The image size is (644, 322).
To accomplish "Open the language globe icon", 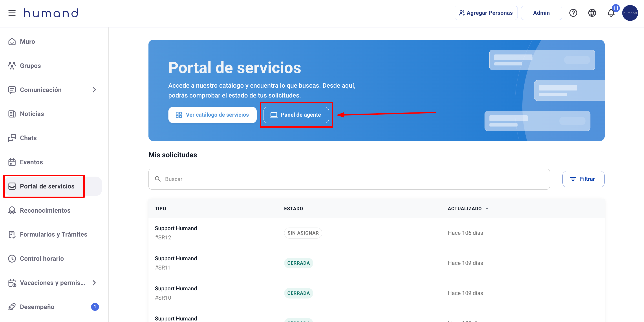I will point(592,13).
